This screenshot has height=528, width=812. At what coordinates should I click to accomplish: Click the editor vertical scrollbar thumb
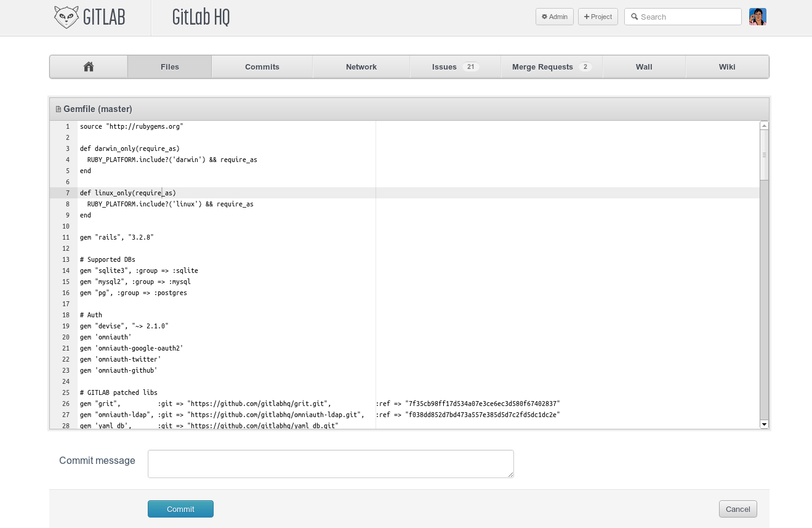764,155
